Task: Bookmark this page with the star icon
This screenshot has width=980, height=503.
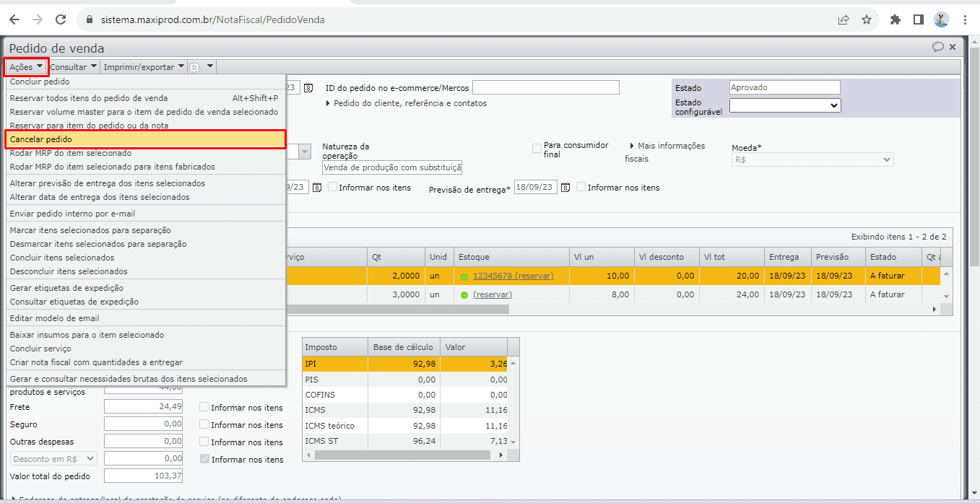Action: click(x=867, y=19)
